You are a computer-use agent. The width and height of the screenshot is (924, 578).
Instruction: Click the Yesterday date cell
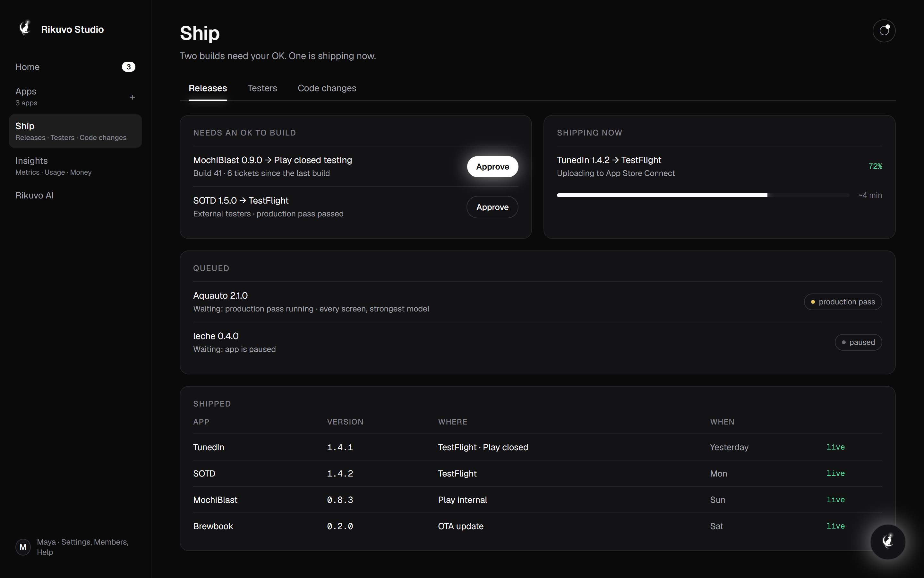tap(729, 447)
